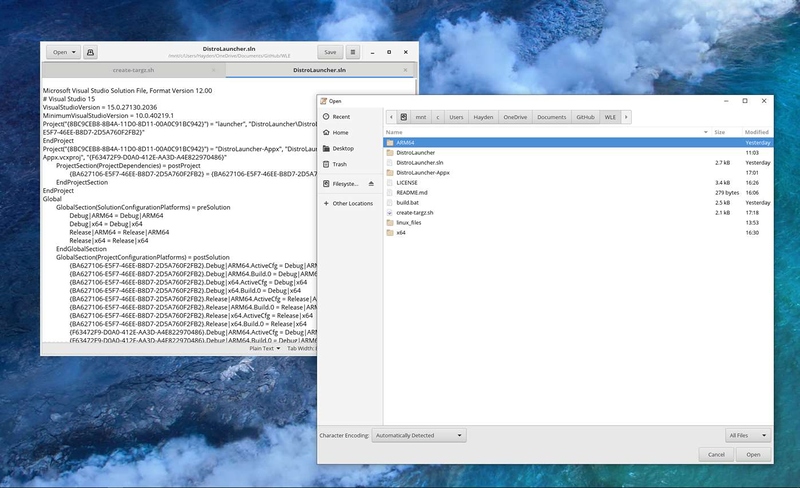Click the Recent clock icon in sidebar
The width and height of the screenshot is (800, 488).
(324, 117)
